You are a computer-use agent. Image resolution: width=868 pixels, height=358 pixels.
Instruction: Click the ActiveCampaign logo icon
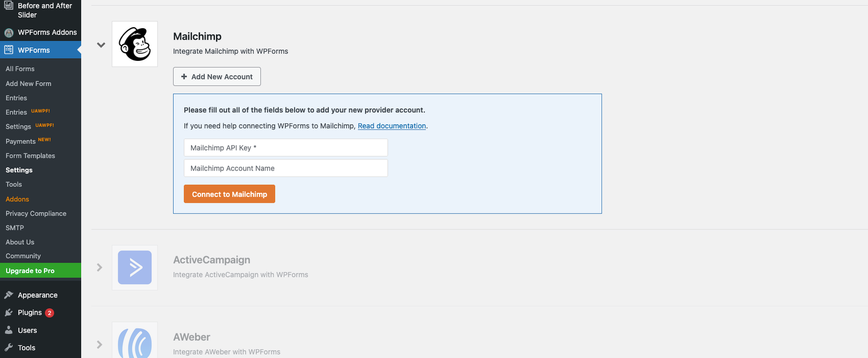pyautogui.click(x=135, y=267)
